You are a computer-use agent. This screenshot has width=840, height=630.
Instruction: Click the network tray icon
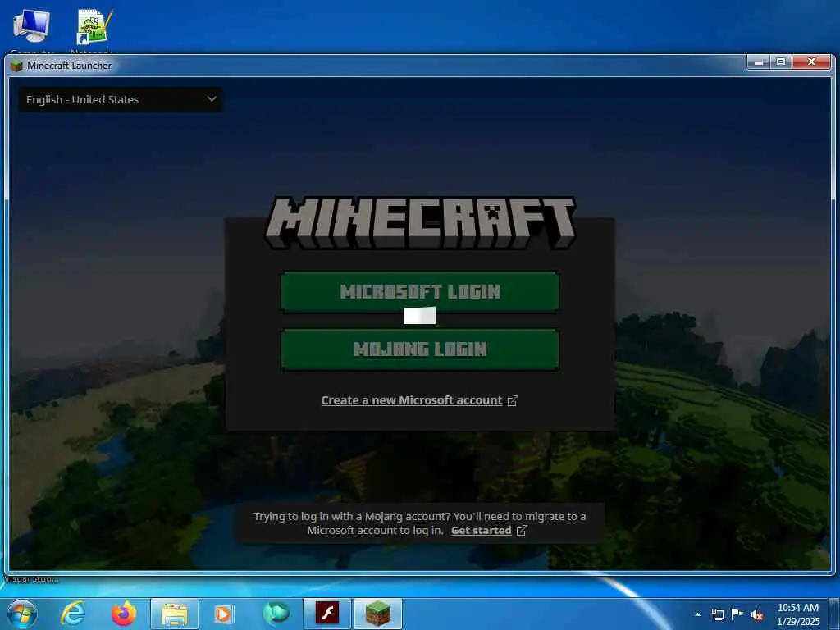point(717,614)
